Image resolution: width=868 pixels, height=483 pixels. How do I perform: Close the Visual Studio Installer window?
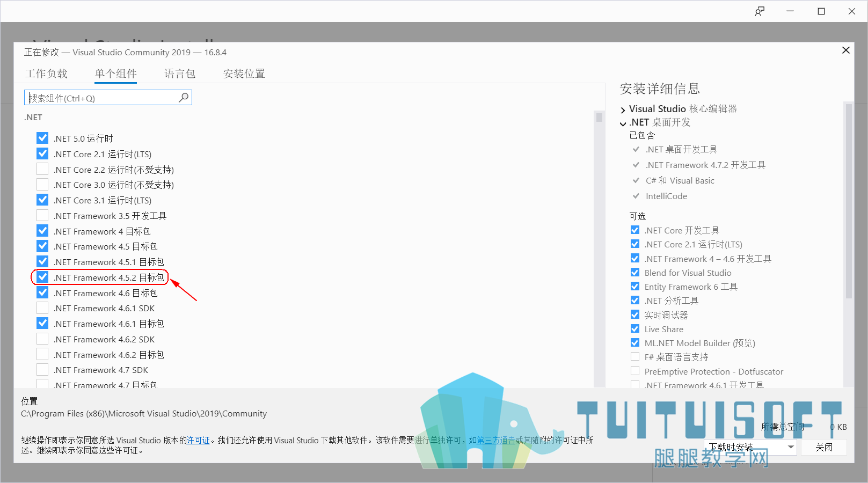point(852,11)
